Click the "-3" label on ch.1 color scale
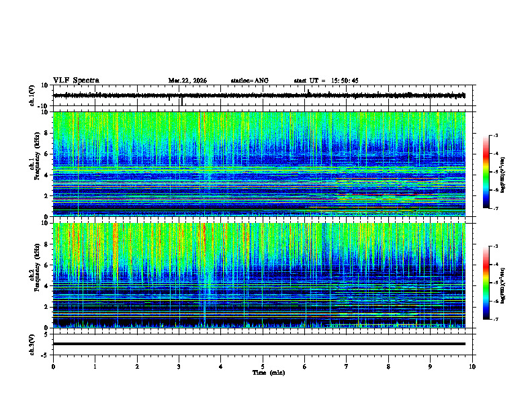 [495, 136]
